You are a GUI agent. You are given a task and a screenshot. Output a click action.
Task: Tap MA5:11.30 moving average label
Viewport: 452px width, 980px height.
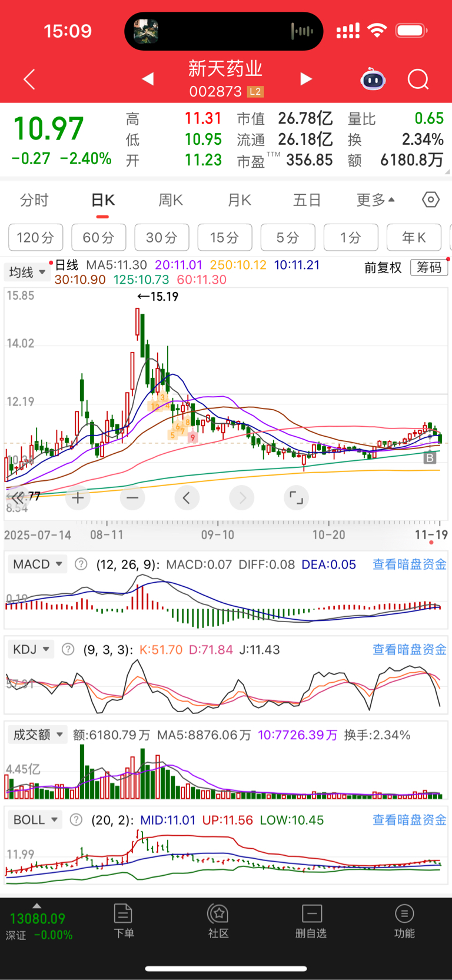click(x=117, y=265)
